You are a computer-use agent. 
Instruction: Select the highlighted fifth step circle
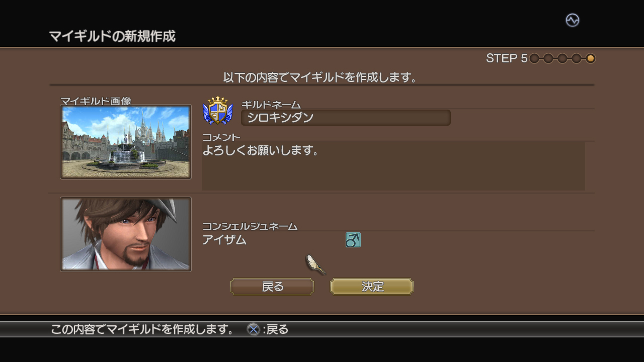pyautogui.click(x=591, y=58)
